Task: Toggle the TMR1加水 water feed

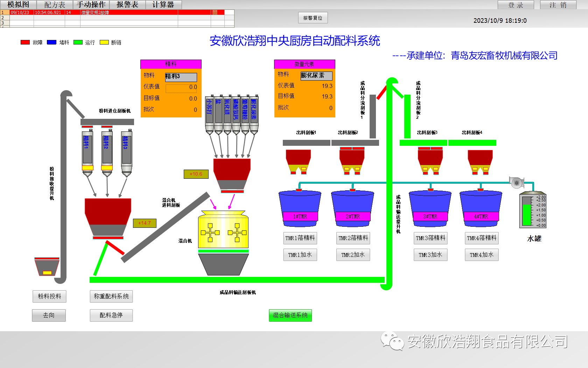Action: (300, 255)
